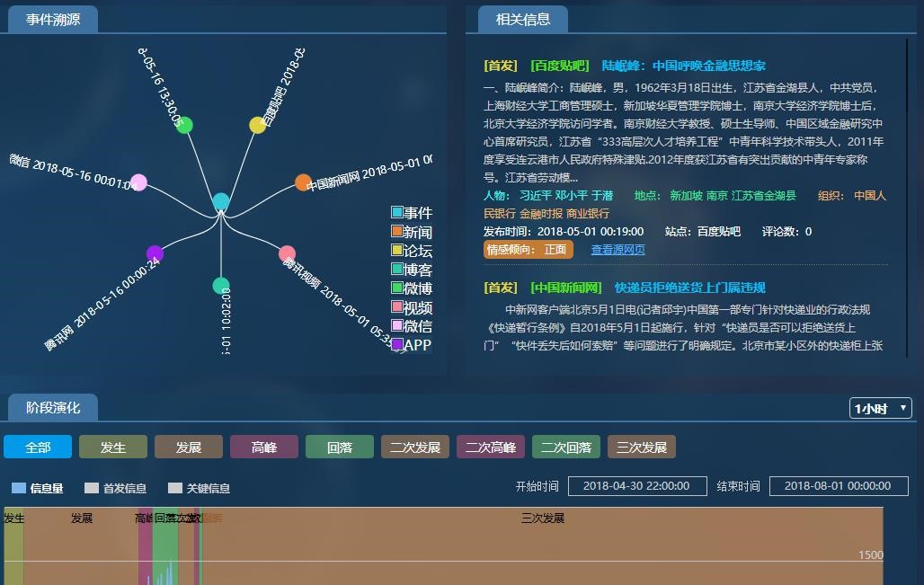Select the 腾讯视频 node

[285, 254]
